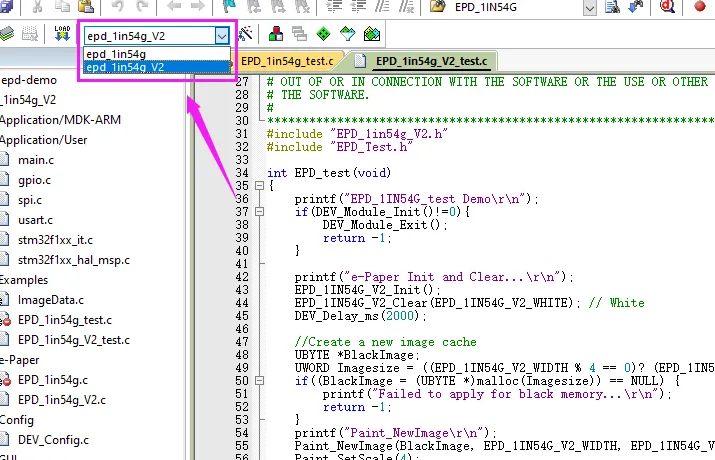The width and height of the screenshot is (715, 460).
Task: Indent selected lines icon
Action: (x=334, y=6)
